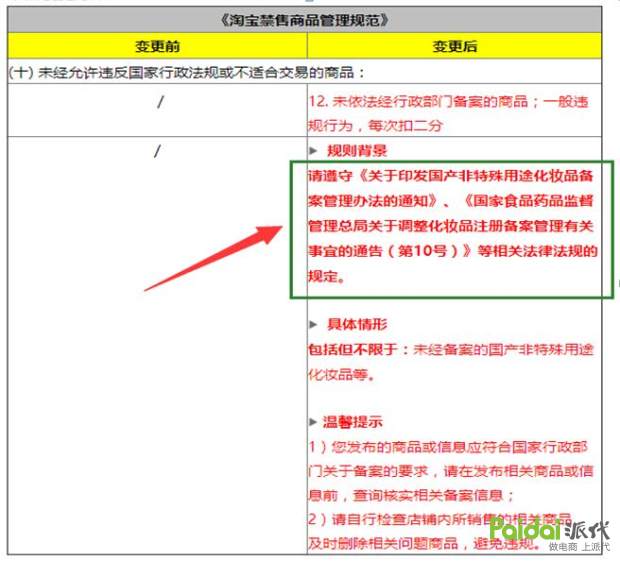Click the 温馨提示 heading

point(353,422)
